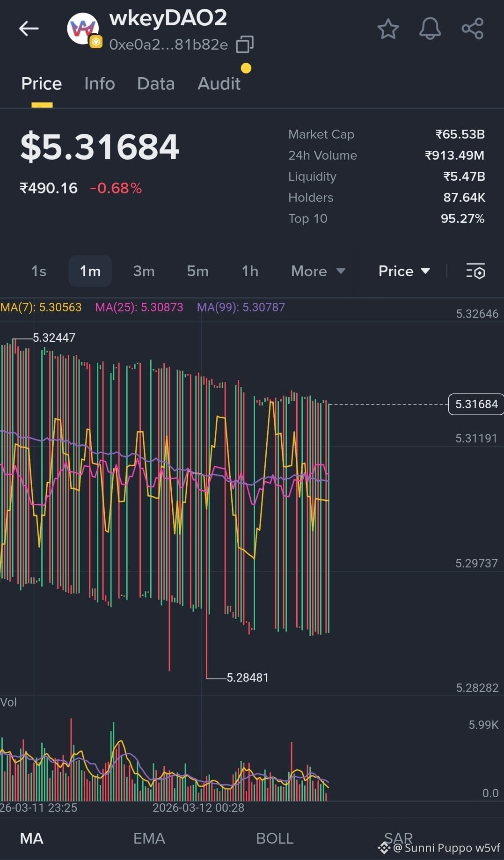Viewport: 504px width, 860px height.
Task: Tap the contract address 0xe0a2...81b82e
Action: (168, 44)
